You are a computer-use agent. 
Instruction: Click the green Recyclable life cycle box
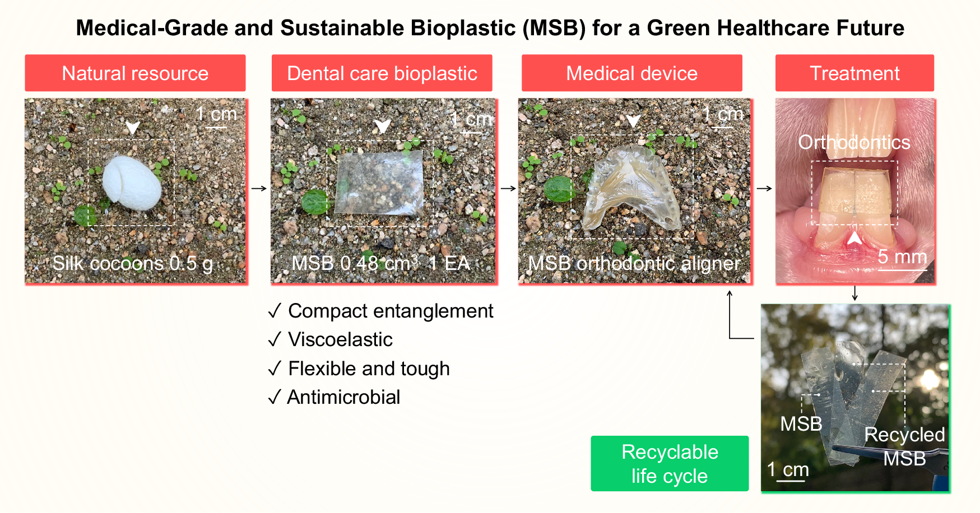[670, 464]
